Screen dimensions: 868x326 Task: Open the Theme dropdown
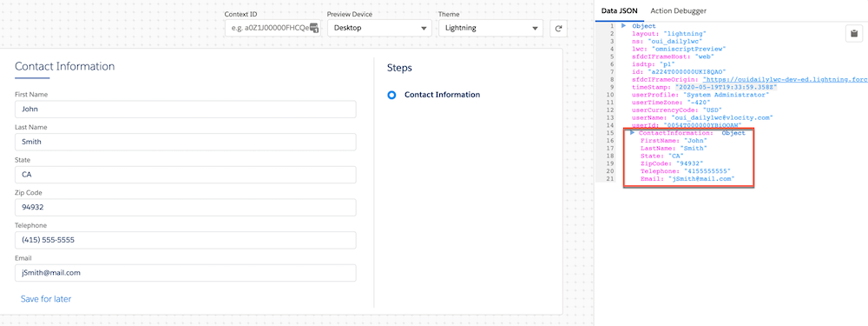[490, 29]
